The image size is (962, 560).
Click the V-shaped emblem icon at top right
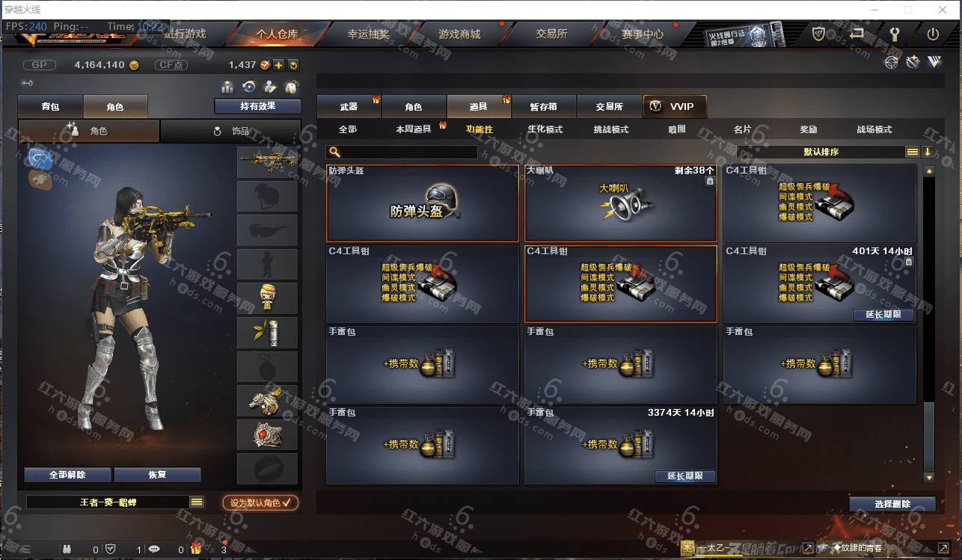coord(934,63)
